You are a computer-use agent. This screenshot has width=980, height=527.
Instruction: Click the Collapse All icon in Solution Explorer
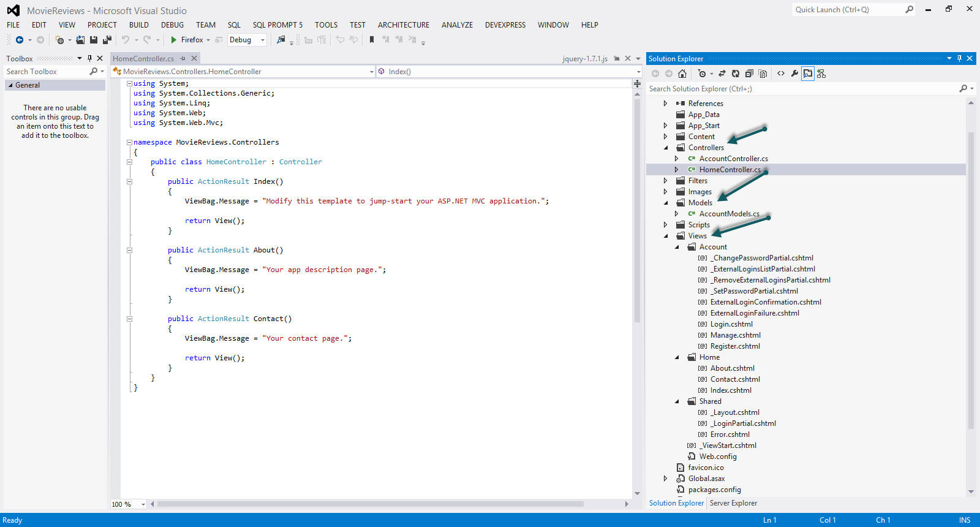click(x=749, y=74)
